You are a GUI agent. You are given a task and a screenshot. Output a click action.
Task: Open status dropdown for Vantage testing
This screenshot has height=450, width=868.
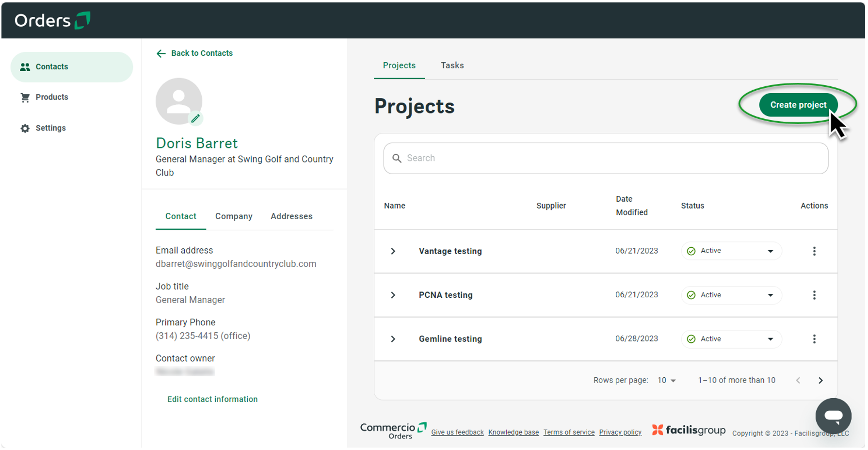tap(731, 251)
